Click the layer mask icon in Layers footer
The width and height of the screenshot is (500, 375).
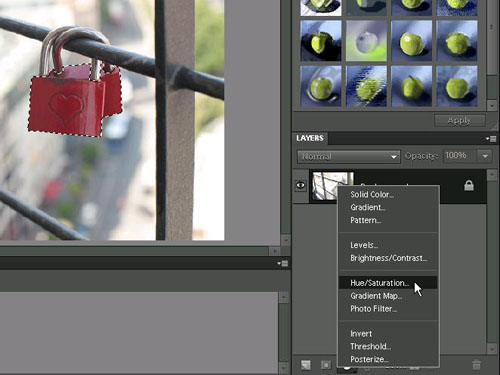coord(326,365)
